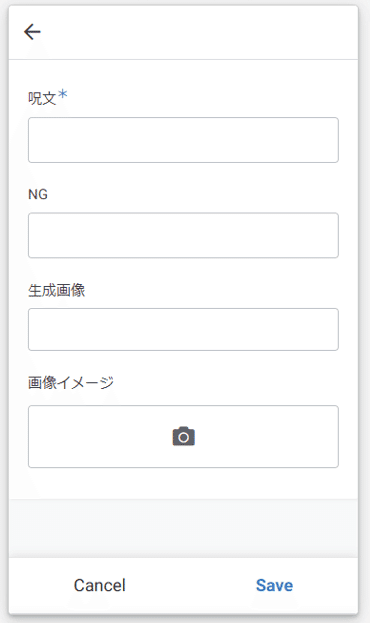Click the 呪文 field label

(x=42, y=98)
